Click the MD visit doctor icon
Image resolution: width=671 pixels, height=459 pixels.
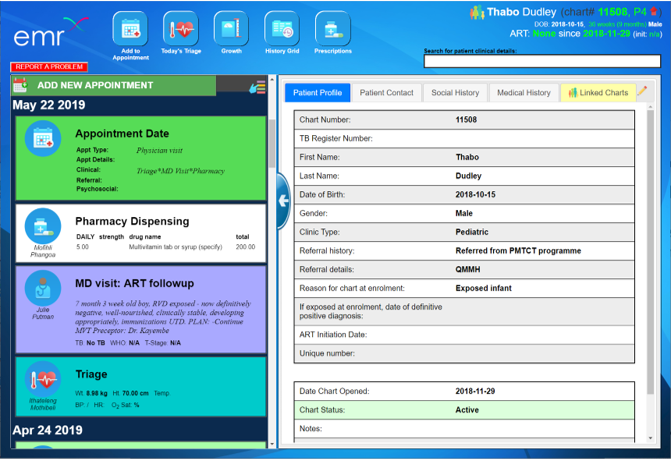pos(43,287)
